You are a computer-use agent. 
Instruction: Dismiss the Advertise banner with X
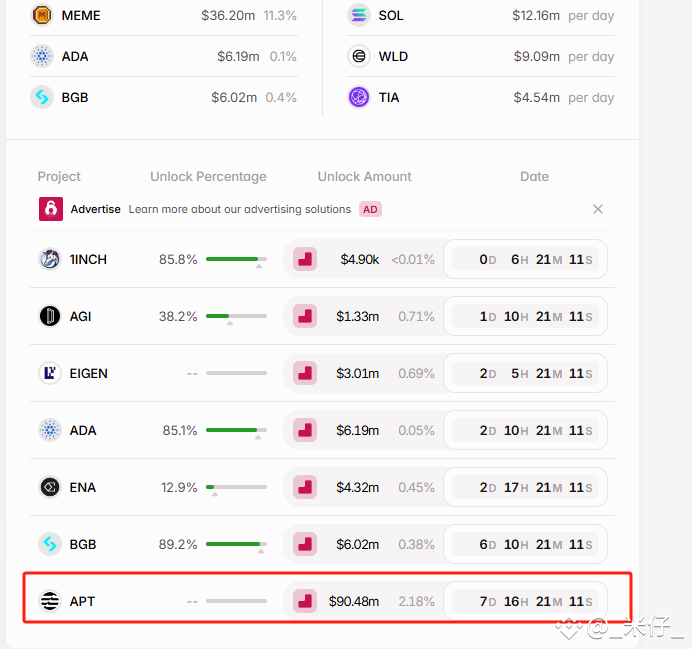tap(598, 209)
